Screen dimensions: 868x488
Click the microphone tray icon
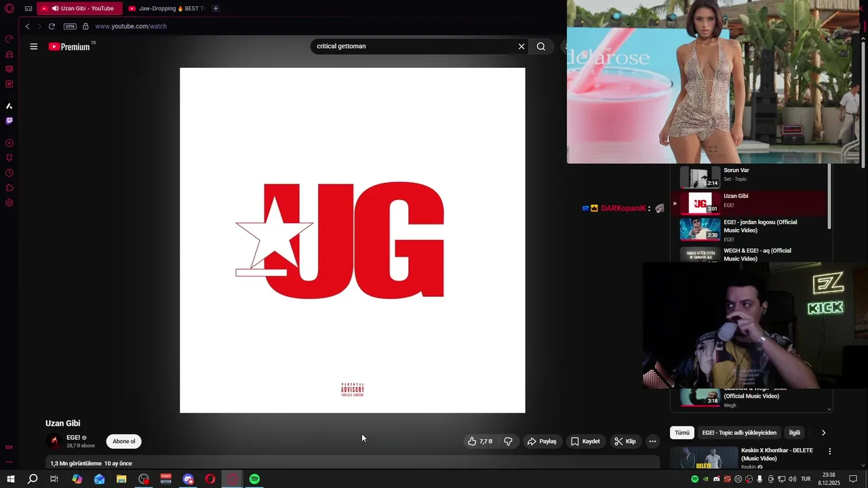pos(760,479)
